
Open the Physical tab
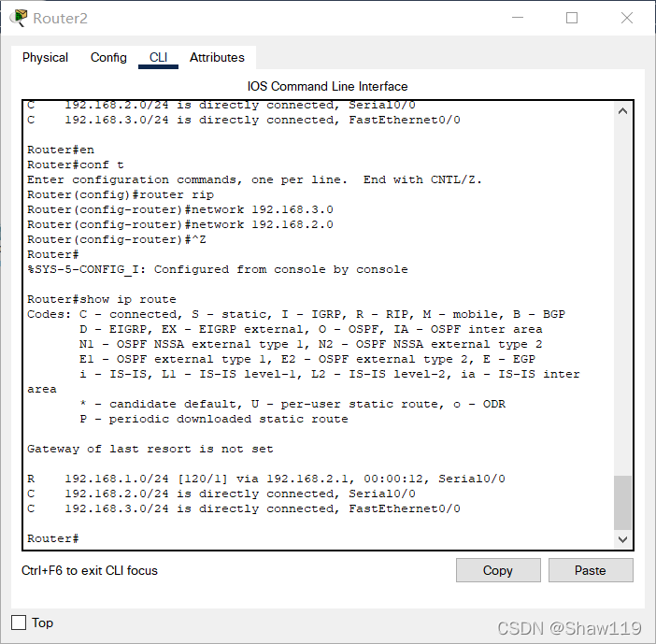pyautogui.click(x=45, y=57)
